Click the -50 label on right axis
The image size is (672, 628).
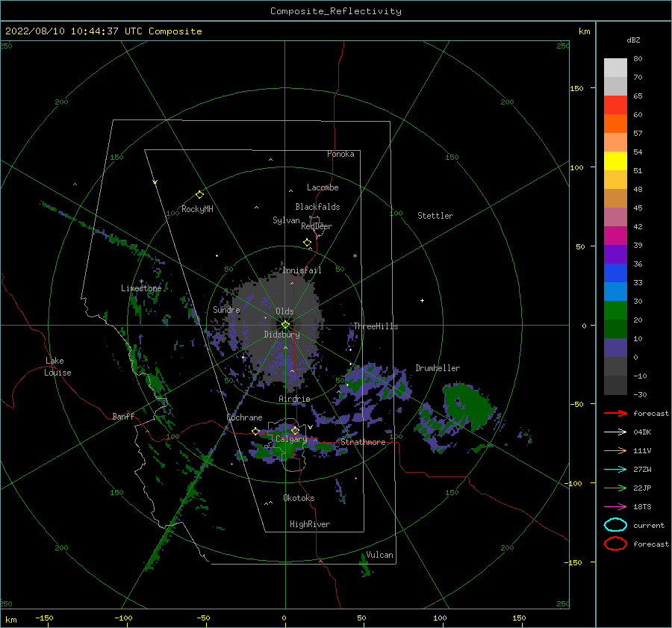pyautogui.click(x=576, y=404)
